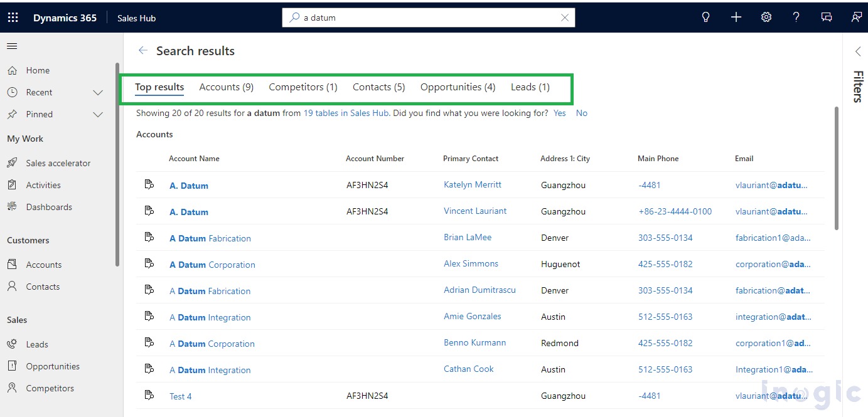Open the Cathan Cook contact link

pyautogui.click(x=469, y=369)
